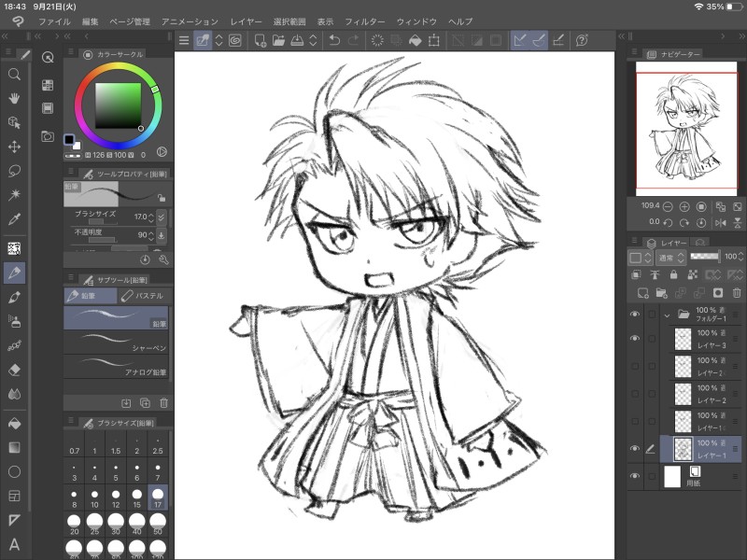Select the Airbrush tool
This screenshot has width=747, height=560.
[x=14, y=321]
